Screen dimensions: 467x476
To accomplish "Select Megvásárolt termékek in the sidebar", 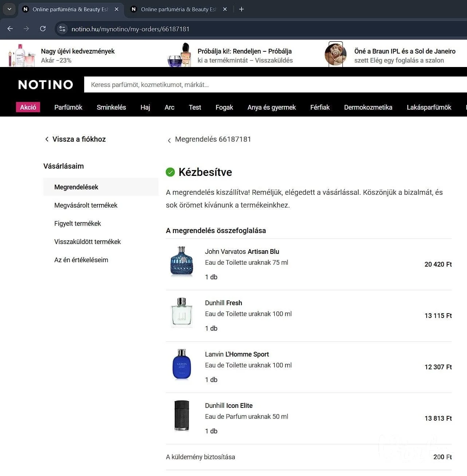I will tap(86, 205).
